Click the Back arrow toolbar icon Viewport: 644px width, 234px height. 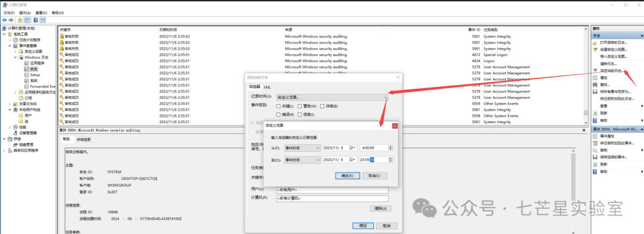(4, 20)
